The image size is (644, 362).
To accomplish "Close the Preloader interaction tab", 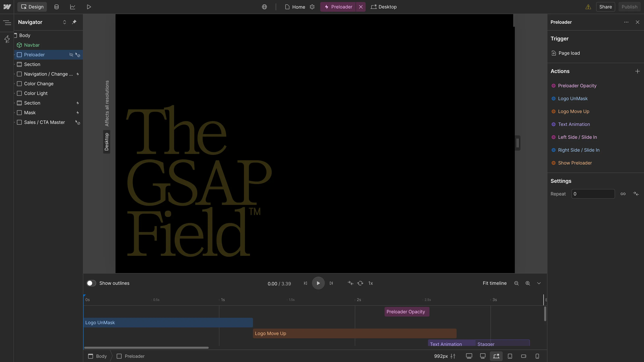I will click(x=361, y=7).
